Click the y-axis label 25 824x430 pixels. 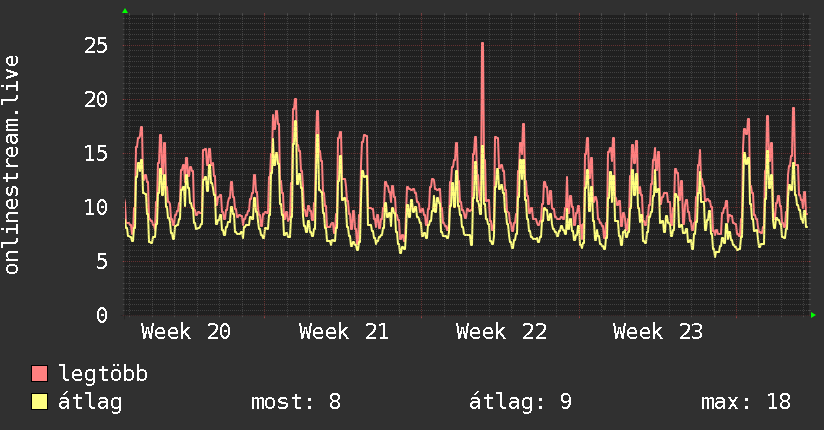point(96,46)
